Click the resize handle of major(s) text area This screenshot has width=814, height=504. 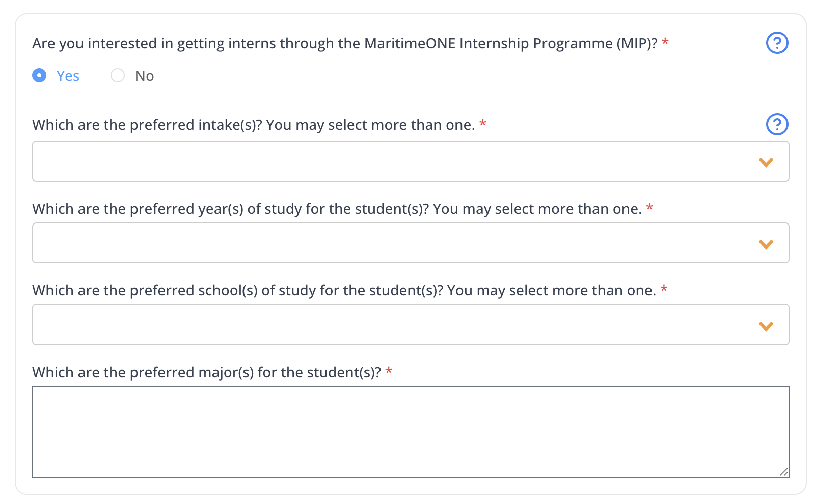784,472
